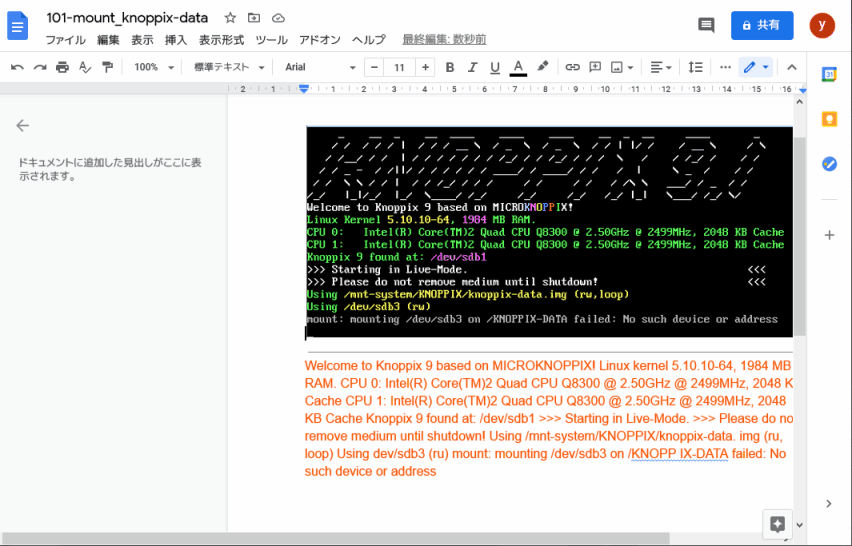Decrease font size with minus button
Viewport: 852px width, 546px height.
click(x=374, y=67)
